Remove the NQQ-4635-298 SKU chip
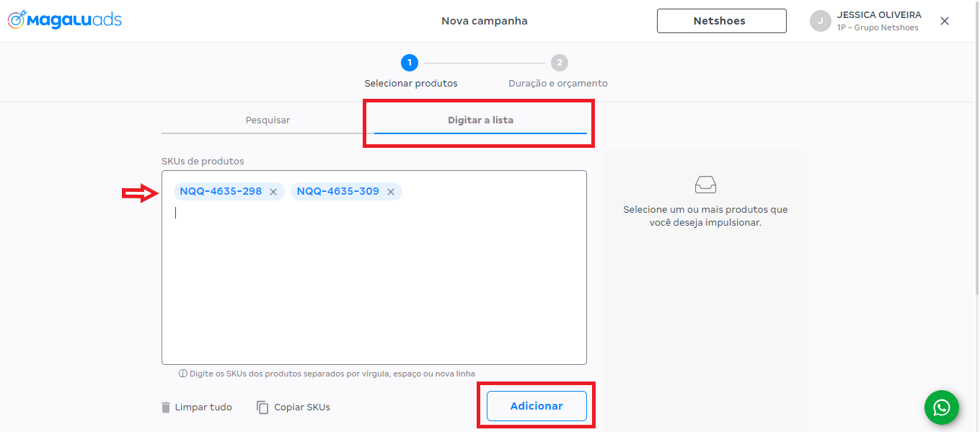The height and width of the screenshot is (432, 980). click(x=273, y=192)
